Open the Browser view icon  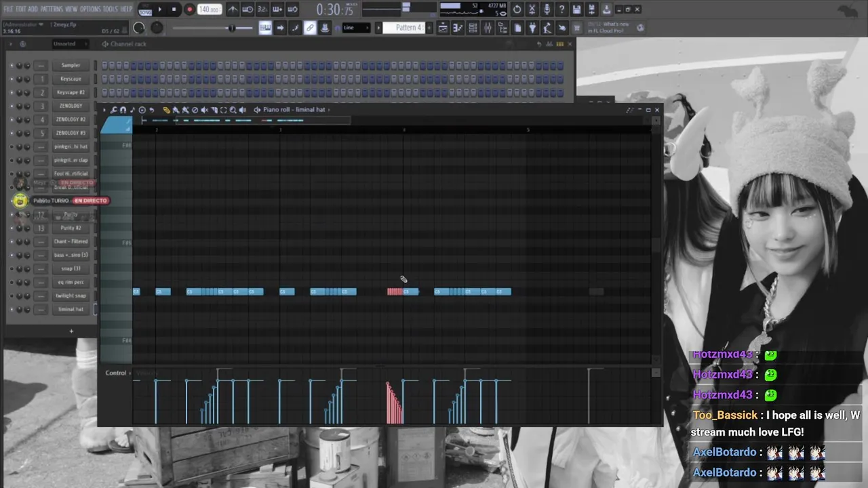[x=502, y=28]
